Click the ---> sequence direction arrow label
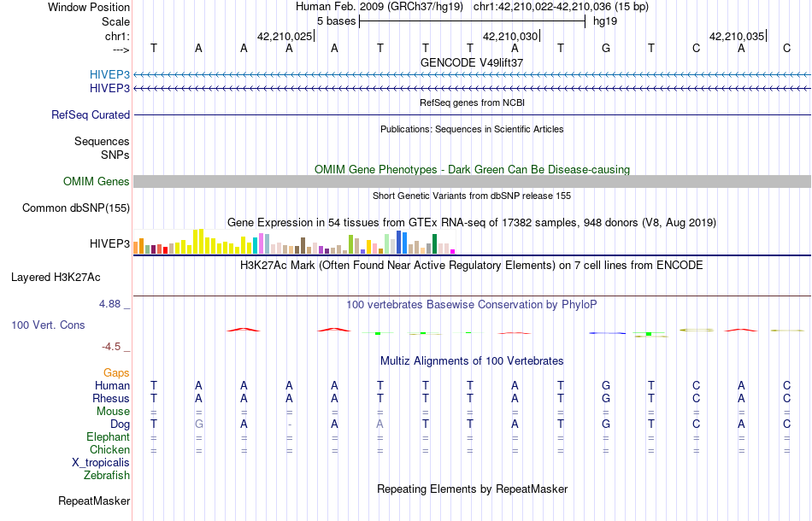Screen dimensions: 812x521 pos(121,50)
